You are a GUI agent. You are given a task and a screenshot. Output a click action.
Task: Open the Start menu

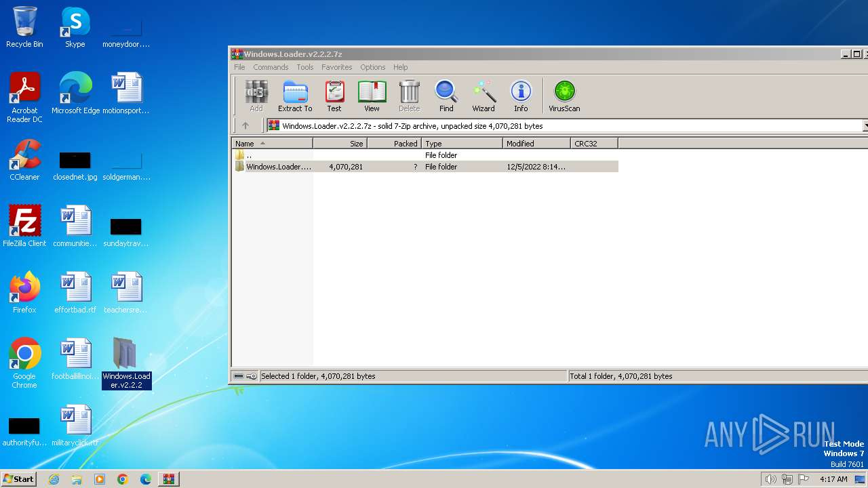pos(19,479)
